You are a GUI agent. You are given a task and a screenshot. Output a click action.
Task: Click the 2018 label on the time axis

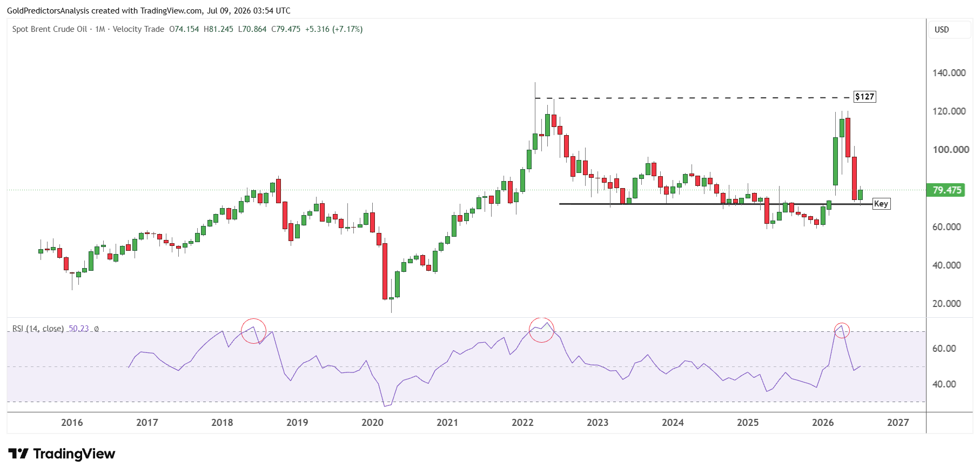[x=222, y=423]
